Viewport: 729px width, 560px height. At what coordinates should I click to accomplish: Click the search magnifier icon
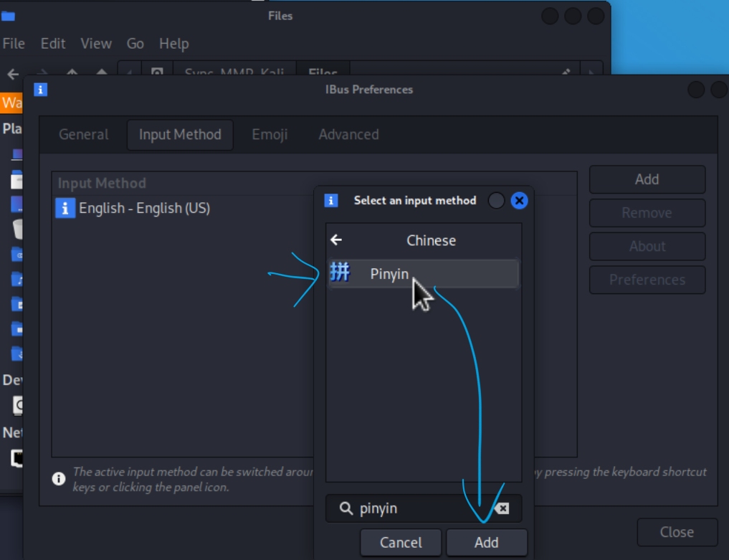point(346,508)
